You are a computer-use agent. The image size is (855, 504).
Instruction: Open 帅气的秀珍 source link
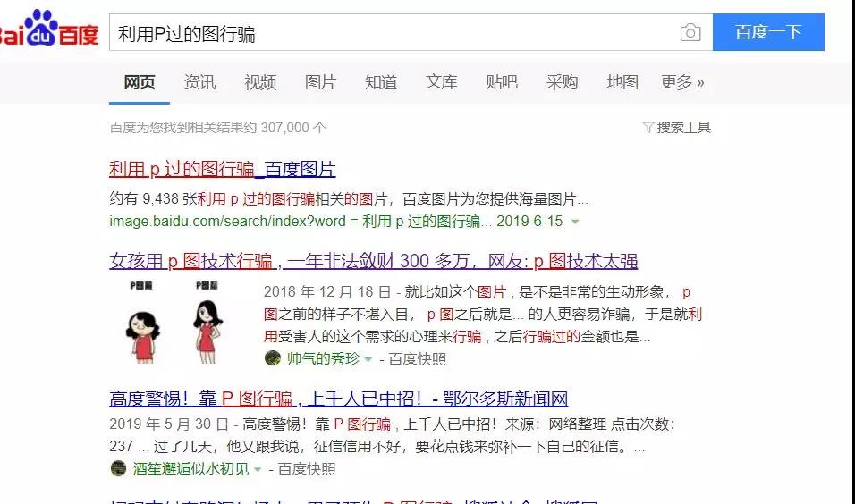323,358
